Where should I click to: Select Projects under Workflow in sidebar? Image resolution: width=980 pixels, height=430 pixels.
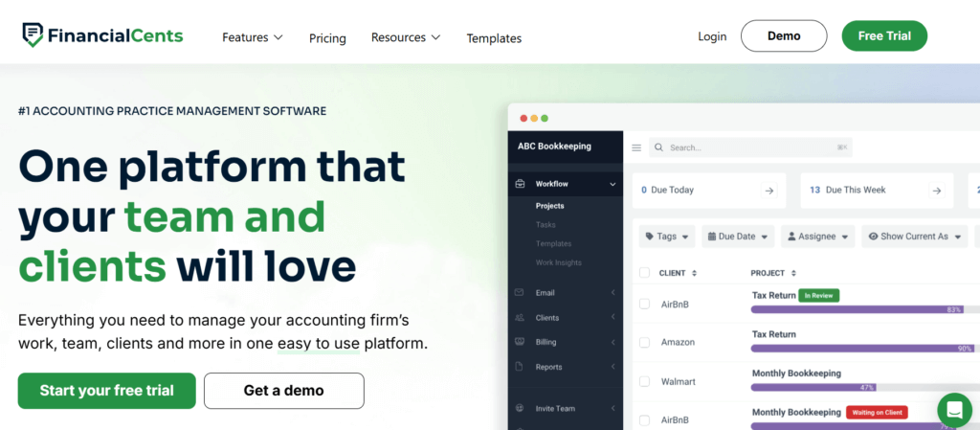pyautogui.click(x=549, y=206)
